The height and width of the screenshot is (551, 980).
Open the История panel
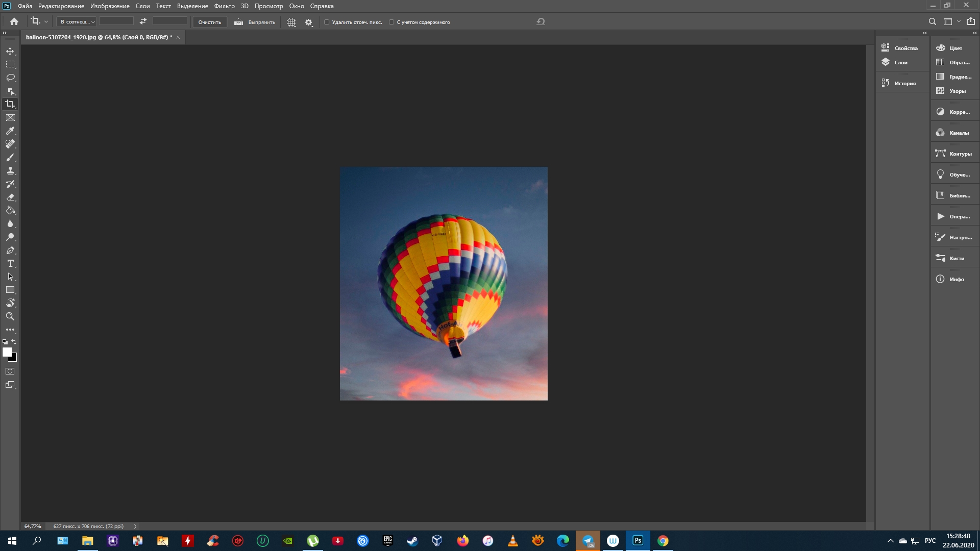point(902,83)
